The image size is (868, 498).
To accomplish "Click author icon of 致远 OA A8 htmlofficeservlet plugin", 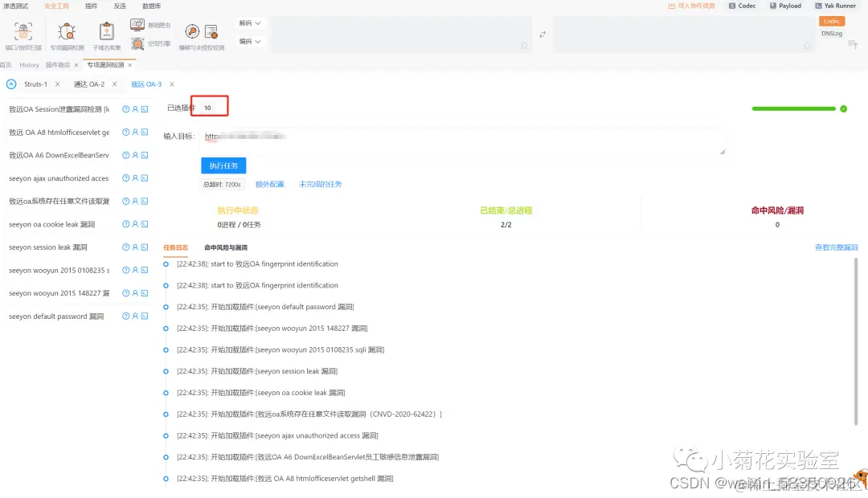I will 135,133.
